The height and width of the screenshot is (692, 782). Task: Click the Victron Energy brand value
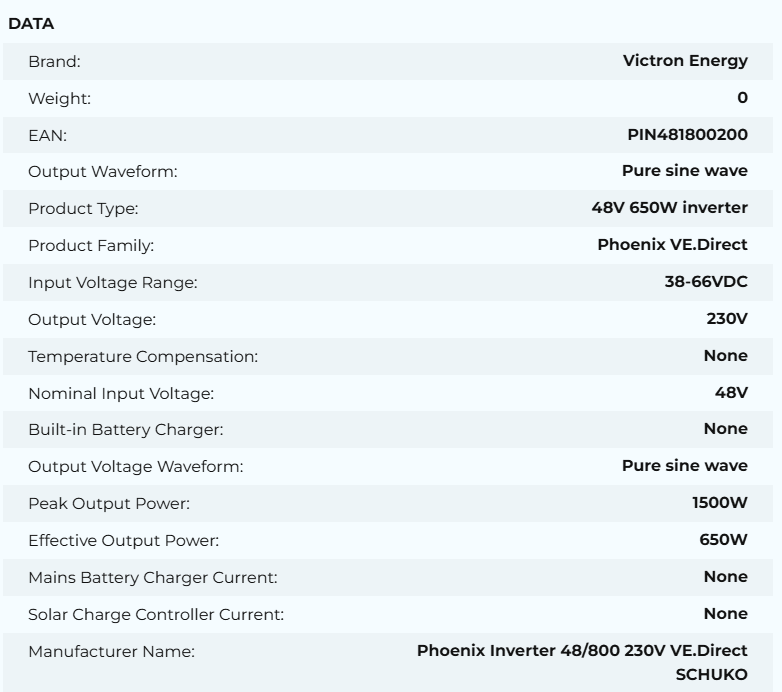point(684,61)
